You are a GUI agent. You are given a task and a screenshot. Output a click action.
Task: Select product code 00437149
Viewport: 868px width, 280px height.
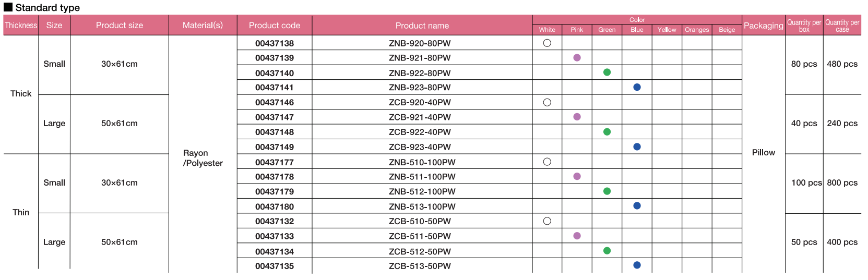pos(275,147)
